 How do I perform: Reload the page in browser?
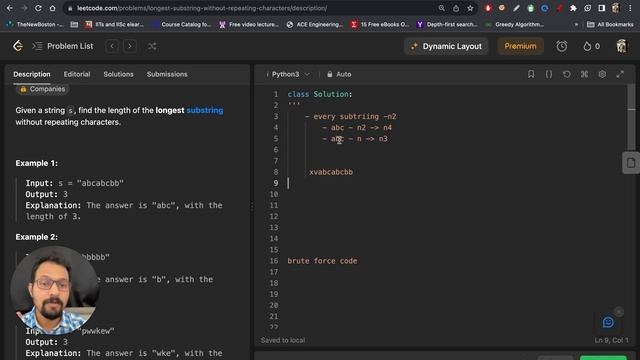pyautogui.click(x=38, y=8)
